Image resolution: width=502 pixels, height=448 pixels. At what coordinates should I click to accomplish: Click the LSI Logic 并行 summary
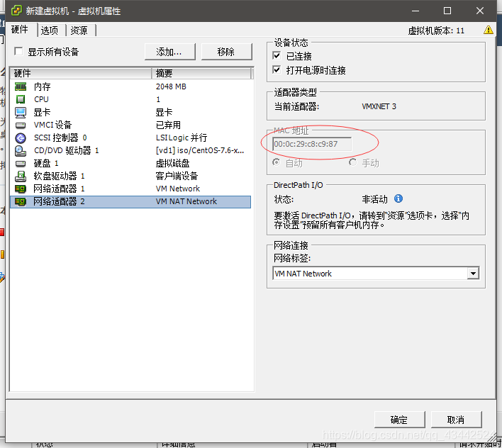point(182,138)
